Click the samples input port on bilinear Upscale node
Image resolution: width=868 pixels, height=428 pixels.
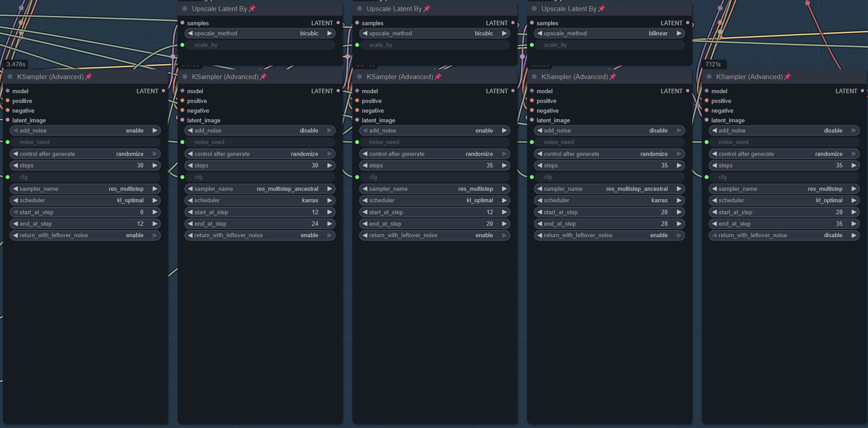click(532, 23)
